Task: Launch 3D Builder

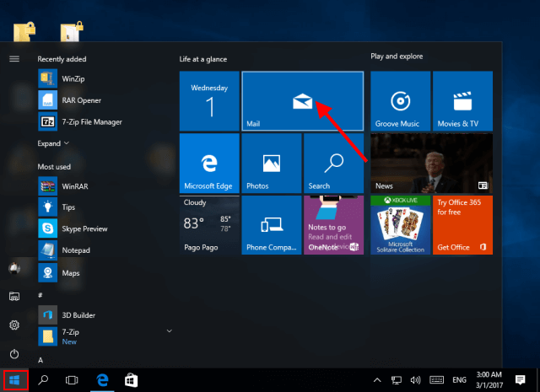Action: coord(103,315)
